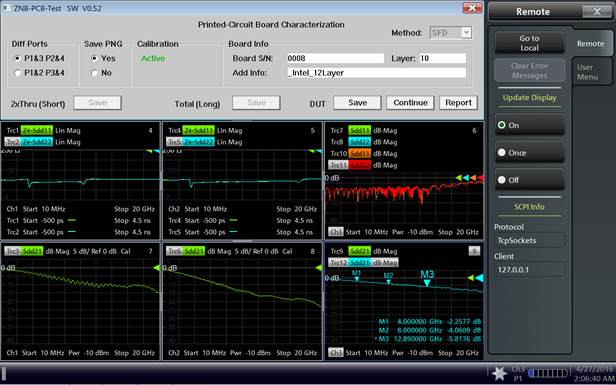Click M2 8.000000 GHz marker readout

[x=430, y=330]
